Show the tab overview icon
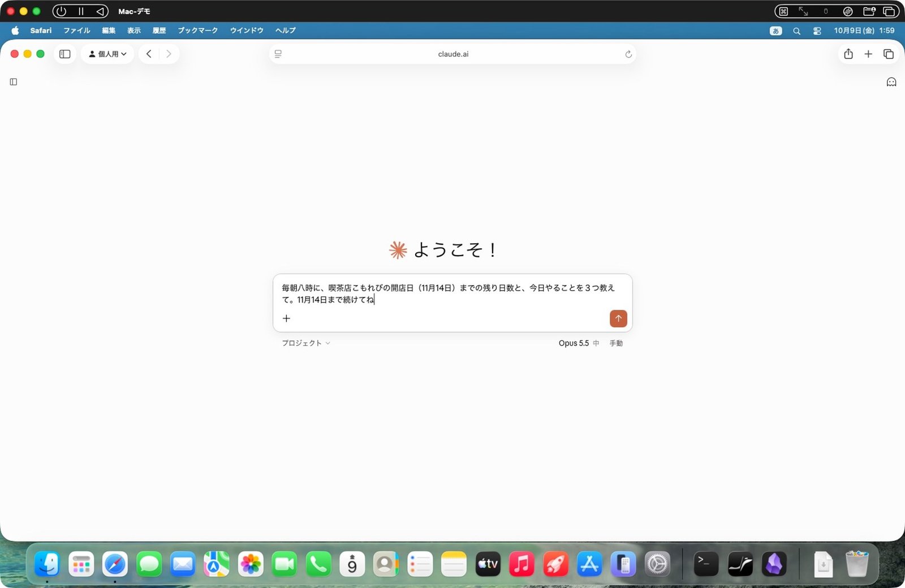 [889, 54]
